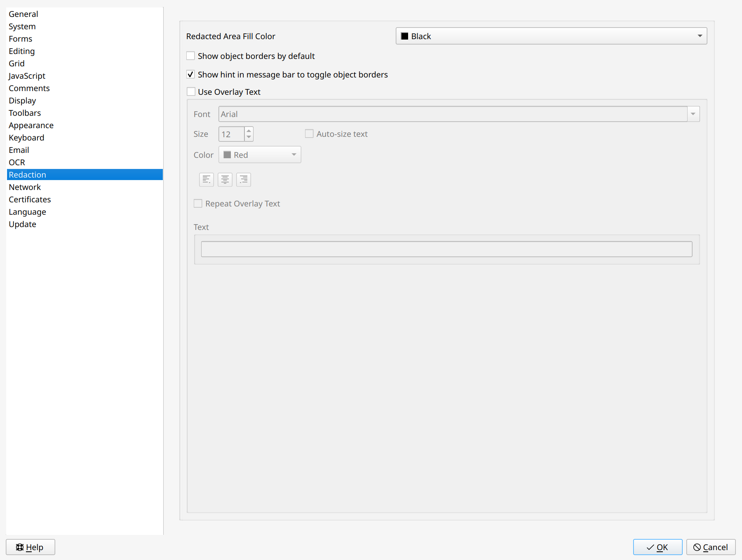Enable Repeat Overlay Text
This screenshot has height=560, width=742.
198,203
